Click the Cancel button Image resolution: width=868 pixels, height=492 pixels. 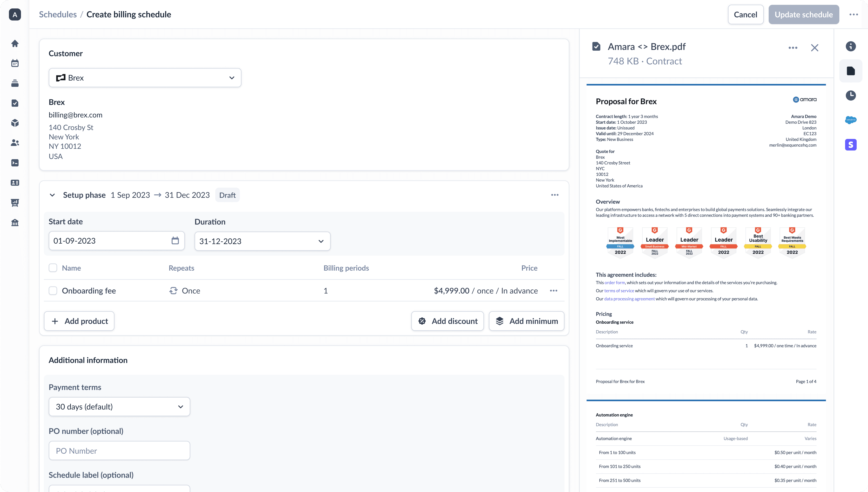pos(746,14)
